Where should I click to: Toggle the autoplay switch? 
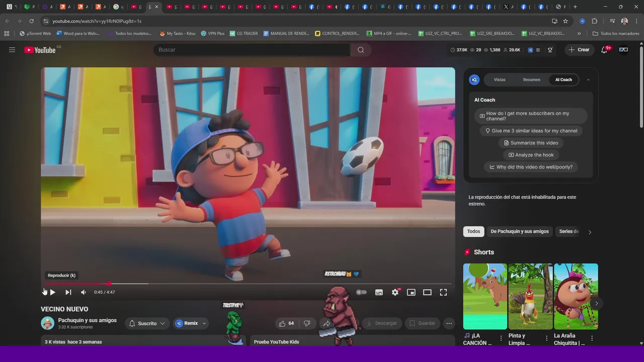pos(361,292)
